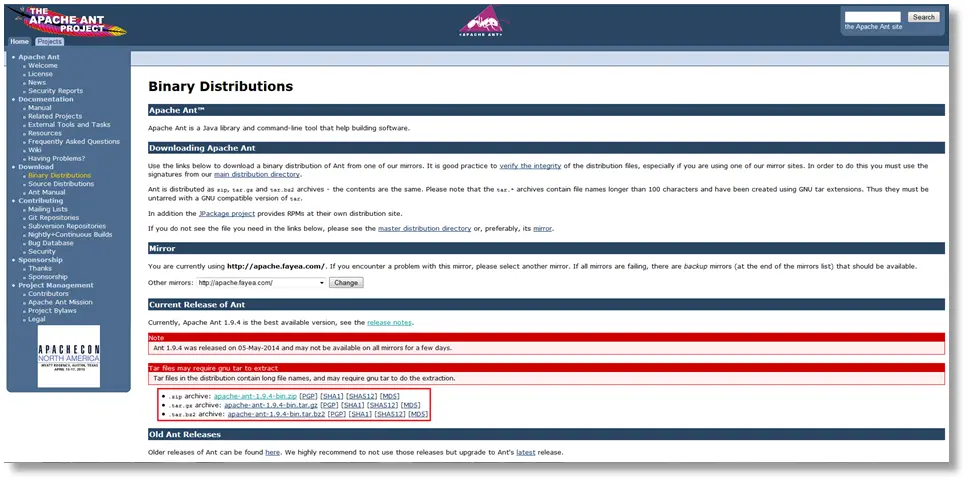Open License in the sidebar
Screen dimensions: 968x482
(x=40, y=74)
